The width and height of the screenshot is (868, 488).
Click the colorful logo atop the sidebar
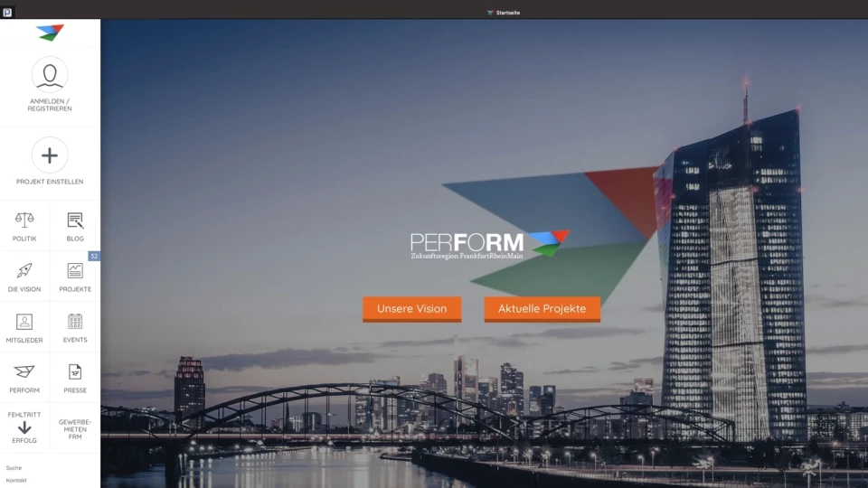(x=50, y=33)
